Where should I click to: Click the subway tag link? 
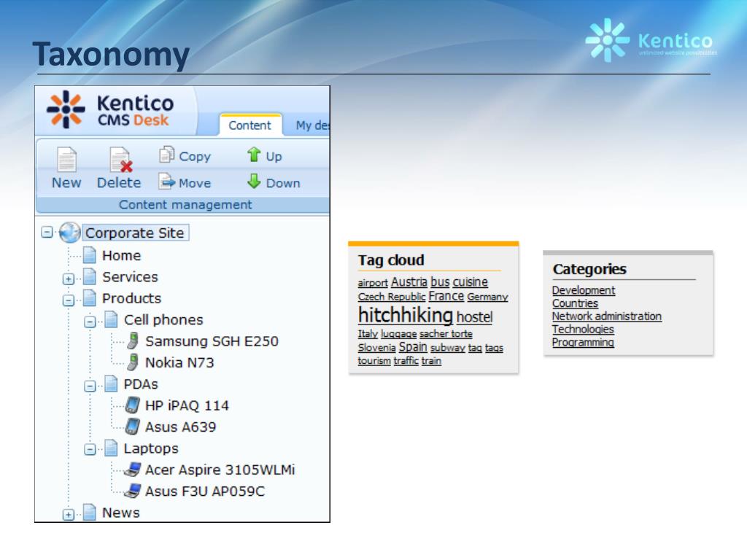pyautogui.click(x=448, y=348)
